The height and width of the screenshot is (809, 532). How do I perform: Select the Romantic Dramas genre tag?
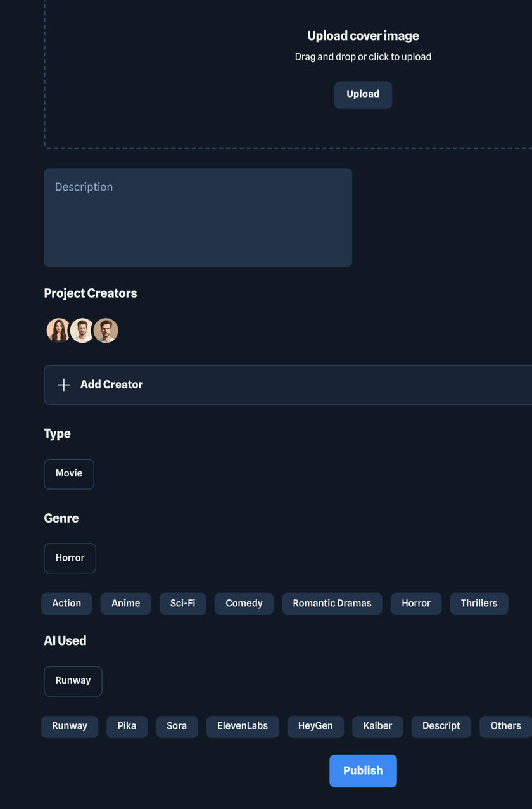click(x=332, y=603)
